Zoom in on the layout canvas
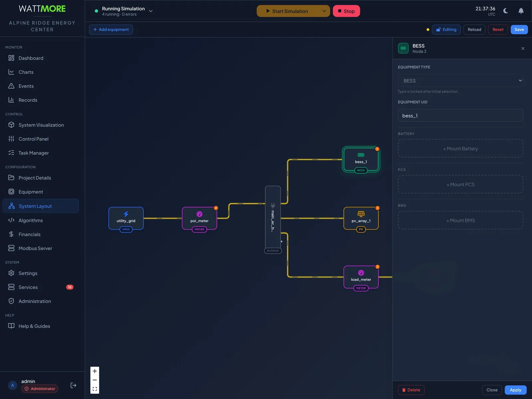The width and height of the screenshot is (532, 399). pyautogui.click(x=95, y=371)
